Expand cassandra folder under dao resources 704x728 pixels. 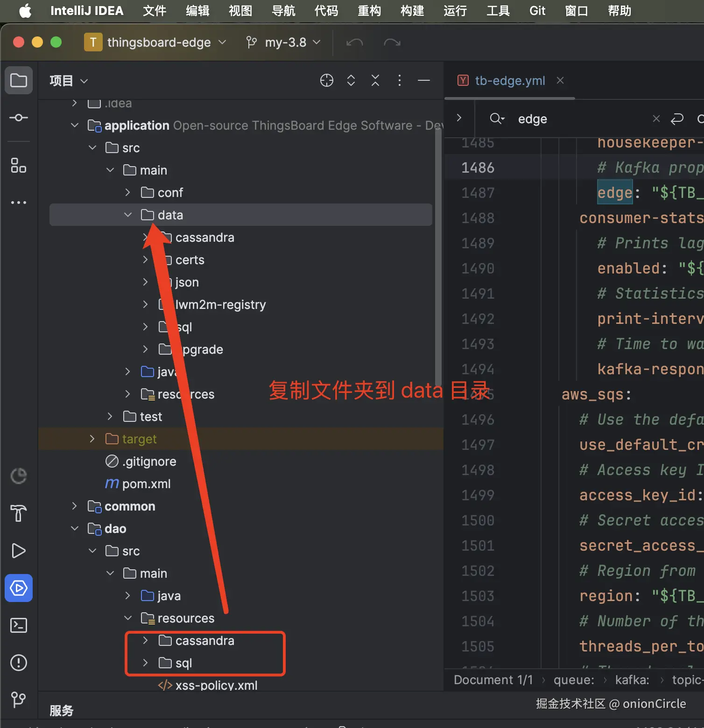coord(146,641)
